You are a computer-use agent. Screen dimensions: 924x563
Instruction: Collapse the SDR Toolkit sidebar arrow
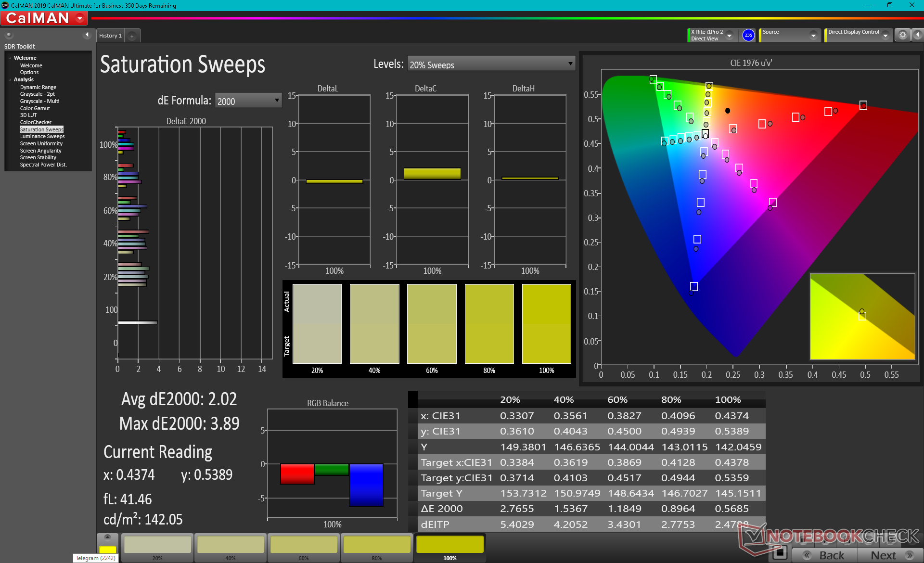(87, 35)
